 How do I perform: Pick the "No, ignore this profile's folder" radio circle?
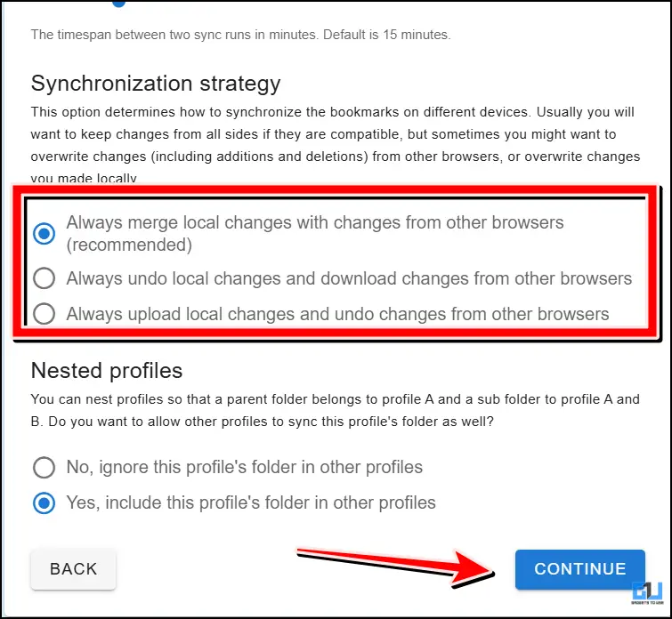[x=44, y=467]
